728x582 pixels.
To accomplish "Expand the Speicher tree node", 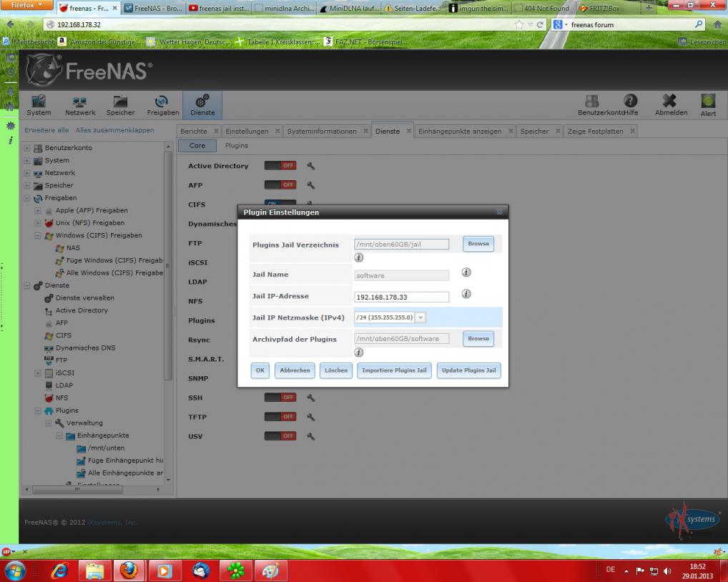I will pyautogui.click(x=27, y=185).
